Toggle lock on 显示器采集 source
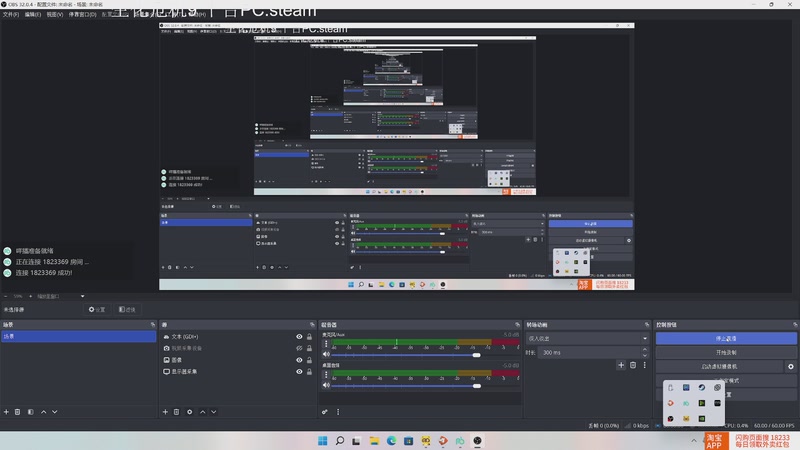Image resolution: width=800 pixels, height=450 pixels. click(309, 371)
